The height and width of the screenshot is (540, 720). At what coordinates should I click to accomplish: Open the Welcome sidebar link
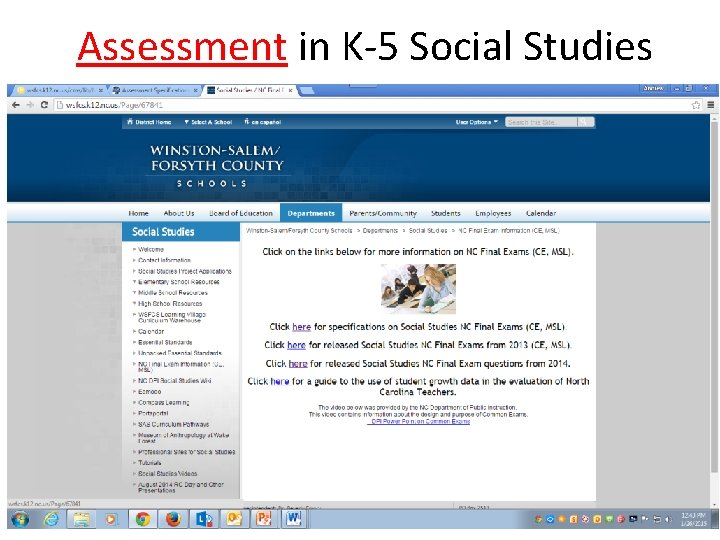151,249
